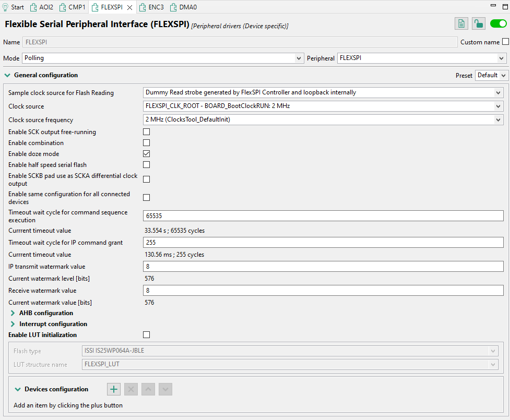The image size is (510, 420).
Task: Click the move device up arrow
Action: tap(148, 389)
